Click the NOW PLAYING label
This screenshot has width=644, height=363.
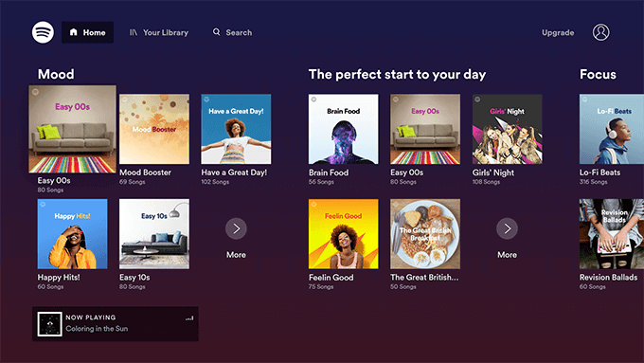(x=91, y=318)
